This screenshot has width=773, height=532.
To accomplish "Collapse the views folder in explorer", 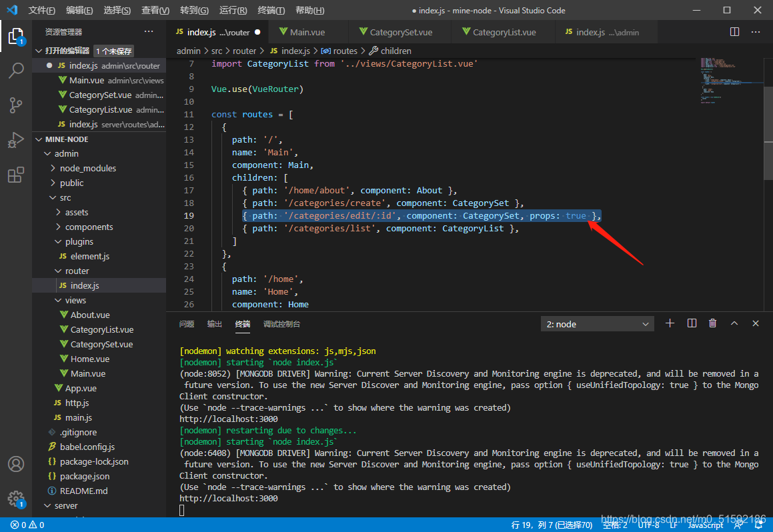I will coord(75,300).
